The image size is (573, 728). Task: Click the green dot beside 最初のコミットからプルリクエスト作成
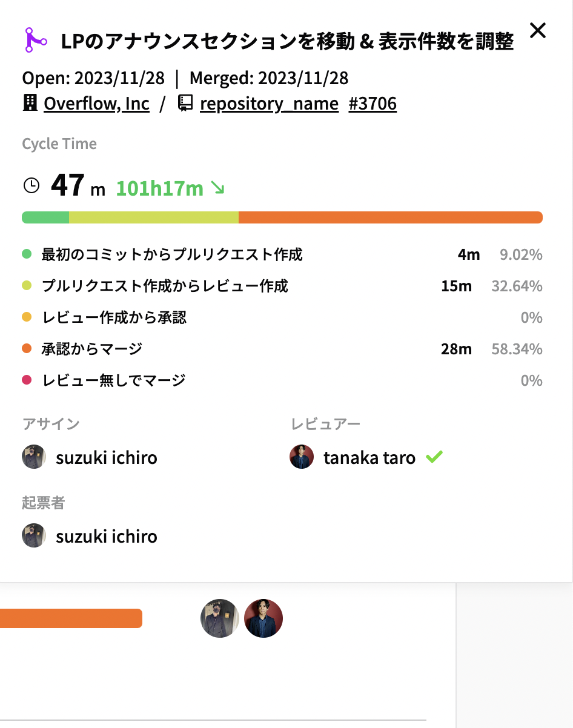point(27,254)
